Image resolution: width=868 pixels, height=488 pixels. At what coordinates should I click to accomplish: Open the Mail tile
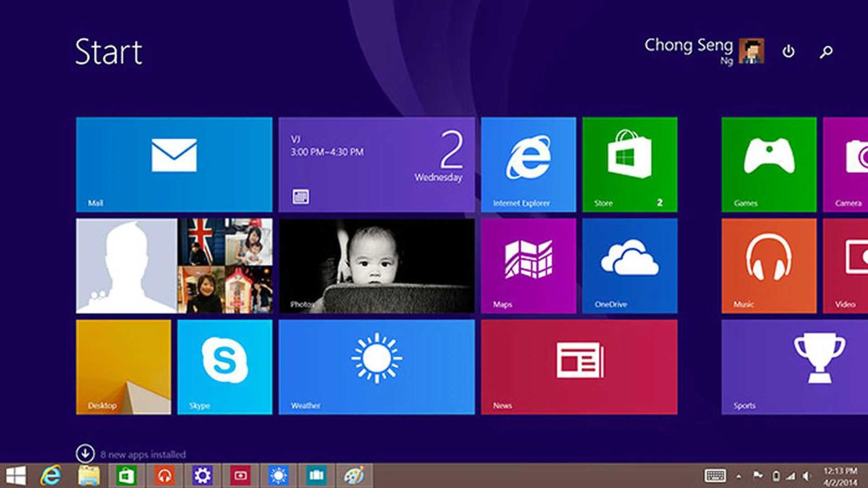[x=174, y=165]
